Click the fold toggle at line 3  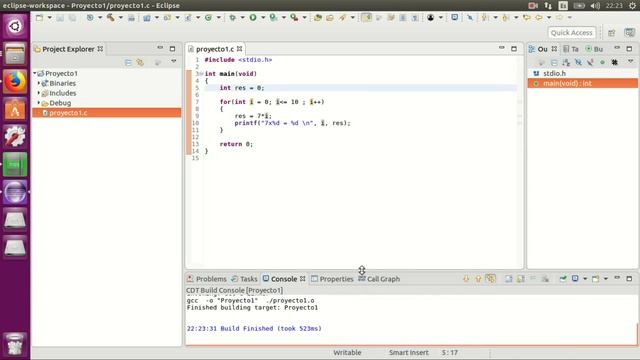pos(201,74)
